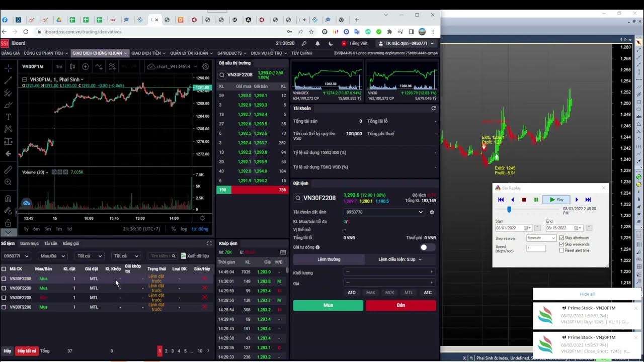Select the crosshair cursor tool
644x362 pixels.
click(8, 68)
